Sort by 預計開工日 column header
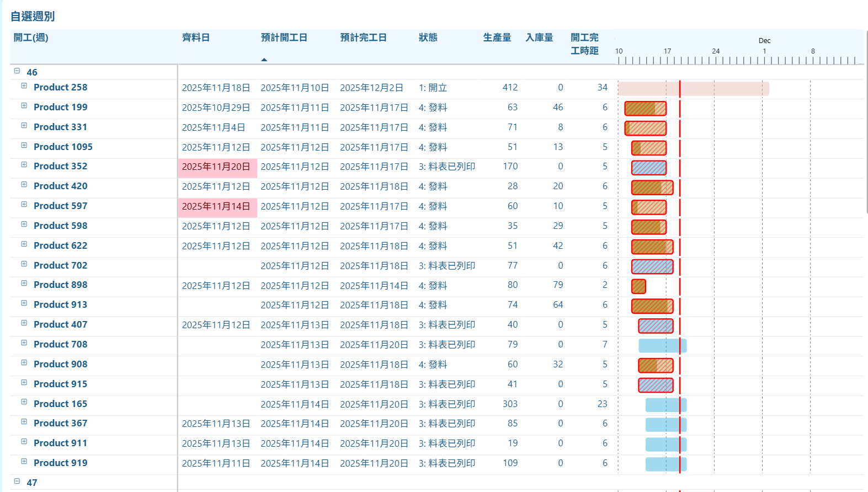Screen dimensions: 868x492 tap(284, 38)
